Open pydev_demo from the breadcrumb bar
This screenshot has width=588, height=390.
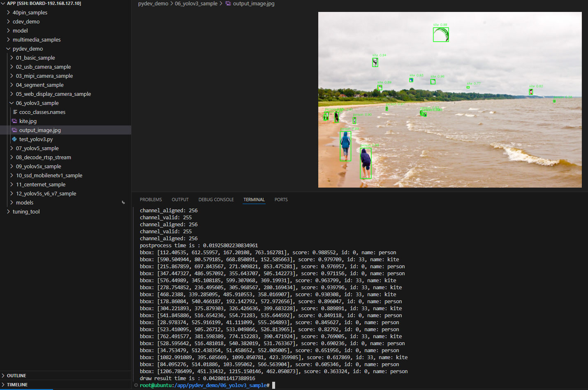(153, 3)
